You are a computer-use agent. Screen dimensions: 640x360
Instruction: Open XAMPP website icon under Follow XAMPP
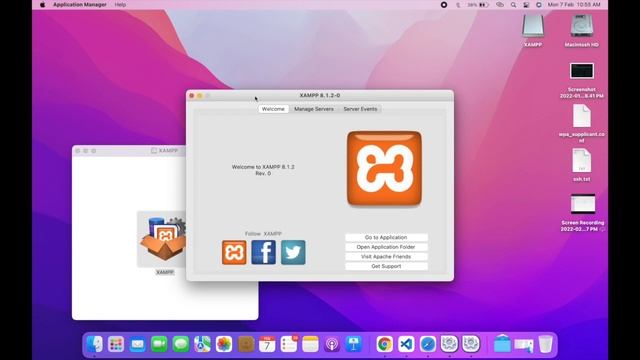(x=234, y=253)
